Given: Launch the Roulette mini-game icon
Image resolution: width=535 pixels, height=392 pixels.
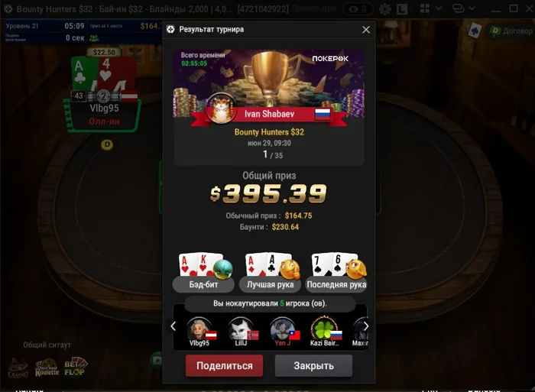Looking at the screenshot, I should (x=47, y=368).
